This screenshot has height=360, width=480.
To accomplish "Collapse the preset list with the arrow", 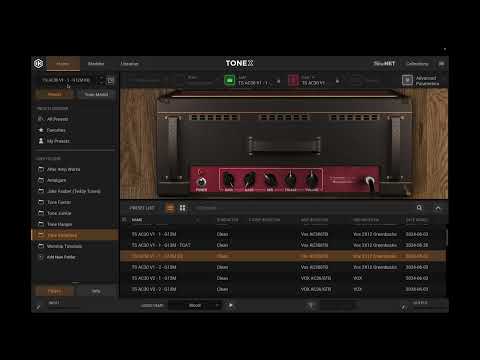I will (438, 208).
